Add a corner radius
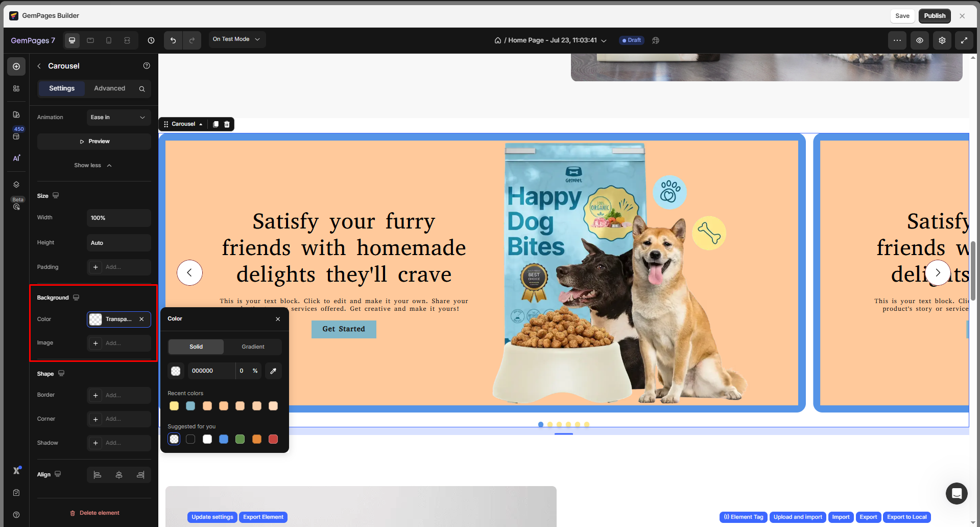980x527 pixels. coord(118,419)
